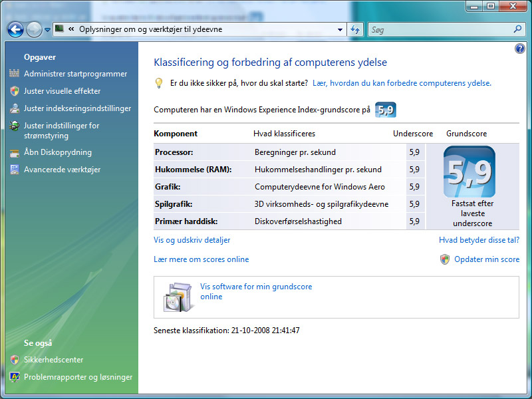
Task: Open Sikkerhedscenter in Se også
Action: coord(53,360)
